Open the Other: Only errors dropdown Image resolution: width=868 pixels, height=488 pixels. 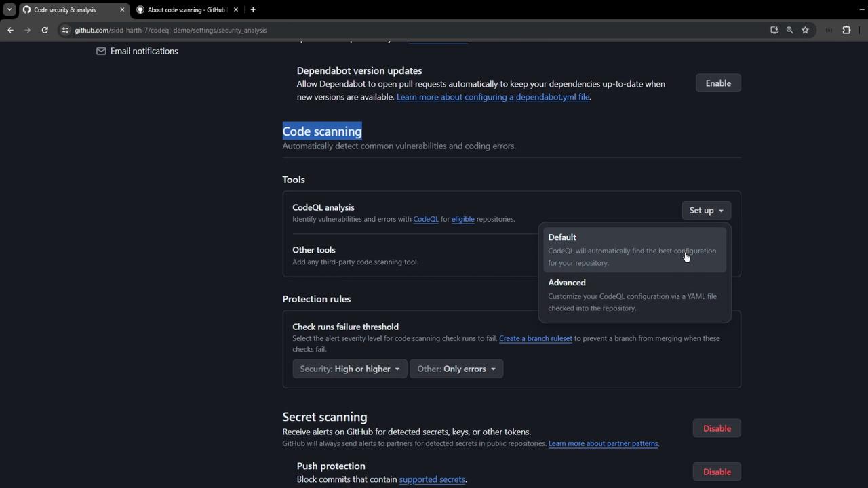(456, 369)
